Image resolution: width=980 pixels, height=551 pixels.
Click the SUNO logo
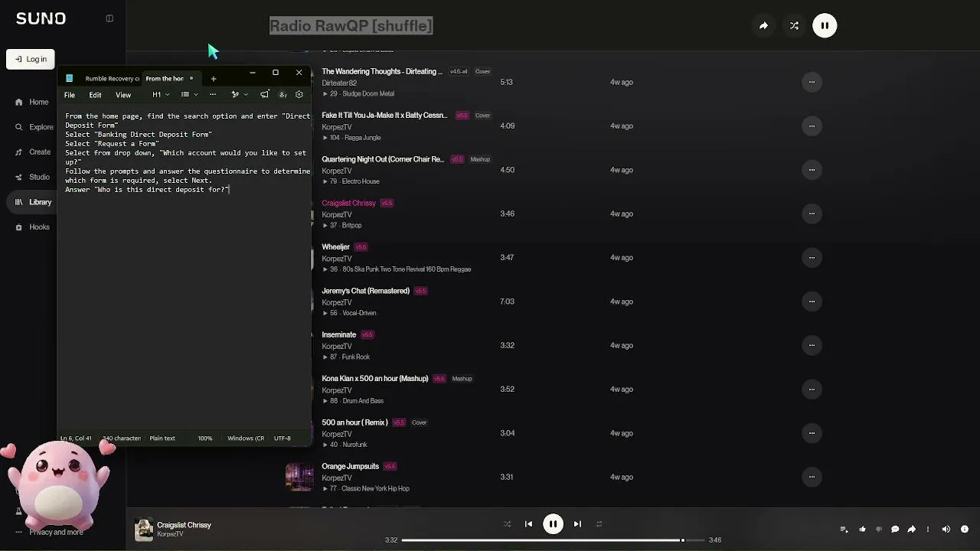[41, 18]
